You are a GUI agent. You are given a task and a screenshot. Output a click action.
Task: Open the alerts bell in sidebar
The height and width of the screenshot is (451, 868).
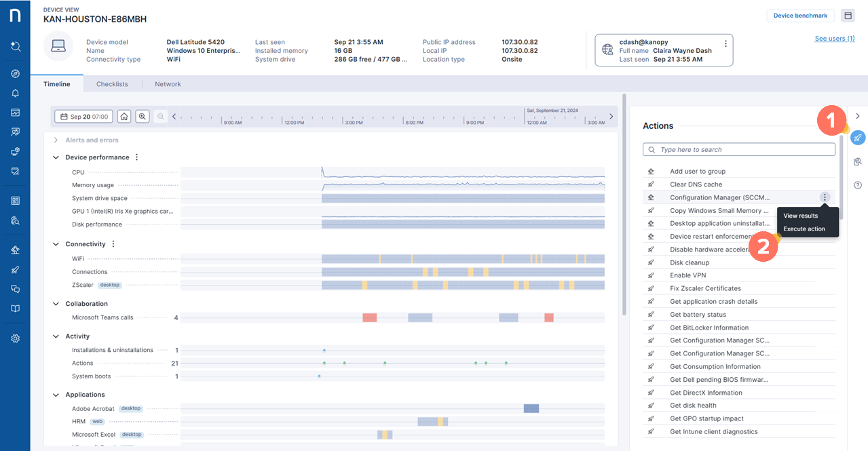click(x=15, y=93)
